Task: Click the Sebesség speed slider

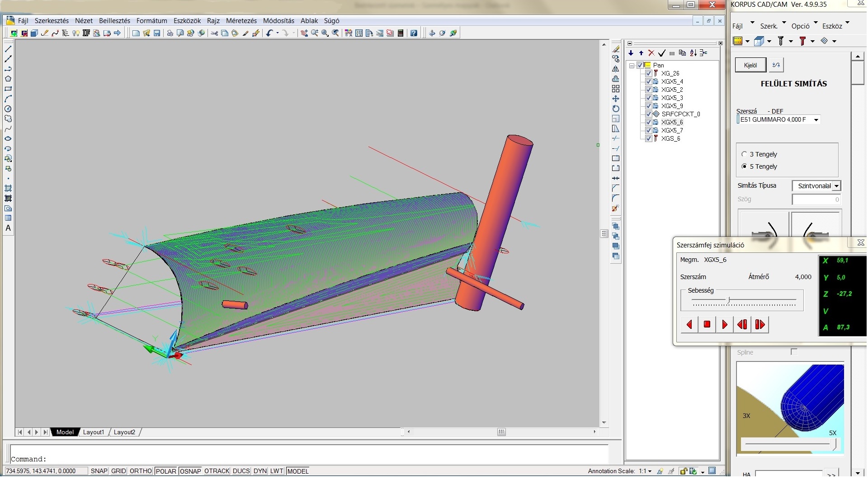Action: click(x=728, y=300)
